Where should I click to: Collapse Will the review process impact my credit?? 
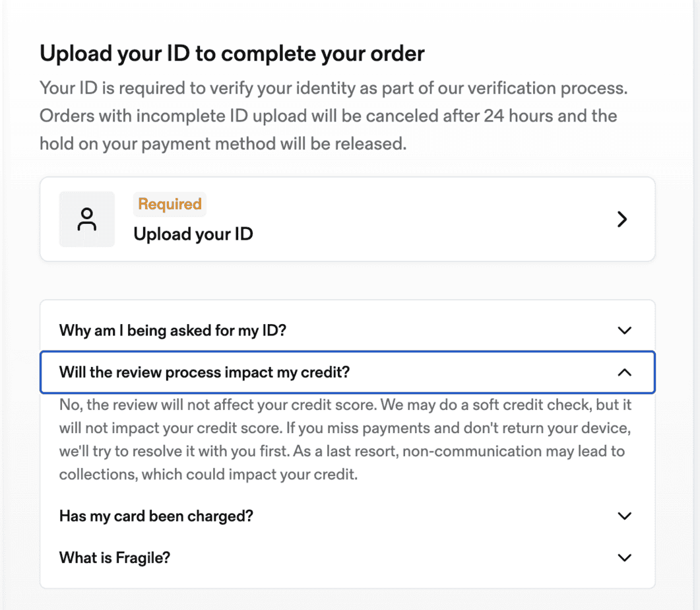click(347, 372)
